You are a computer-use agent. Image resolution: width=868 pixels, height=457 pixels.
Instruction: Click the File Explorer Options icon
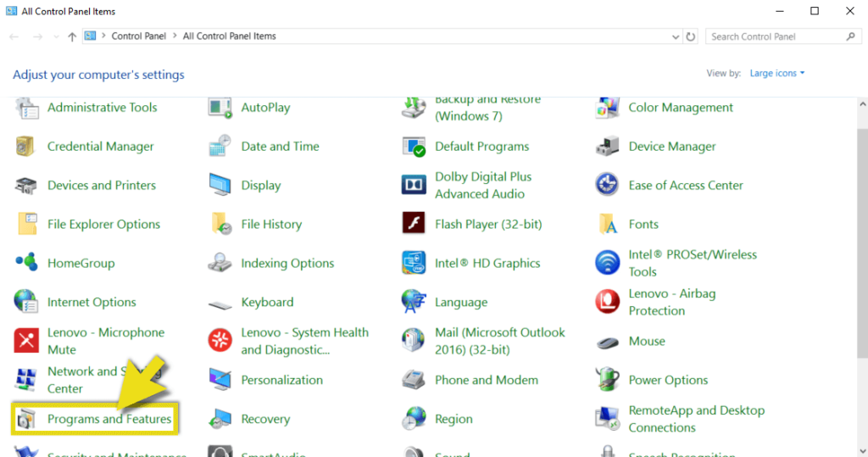click(x=27, y=225)
